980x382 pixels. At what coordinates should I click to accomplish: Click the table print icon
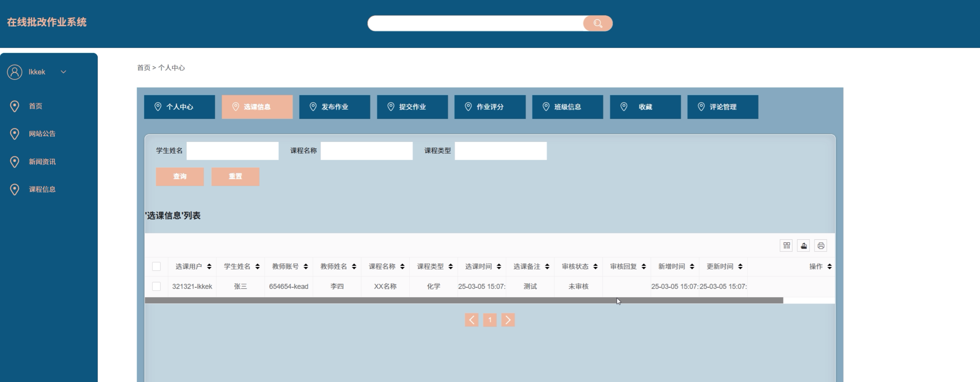tap(821, 246)
